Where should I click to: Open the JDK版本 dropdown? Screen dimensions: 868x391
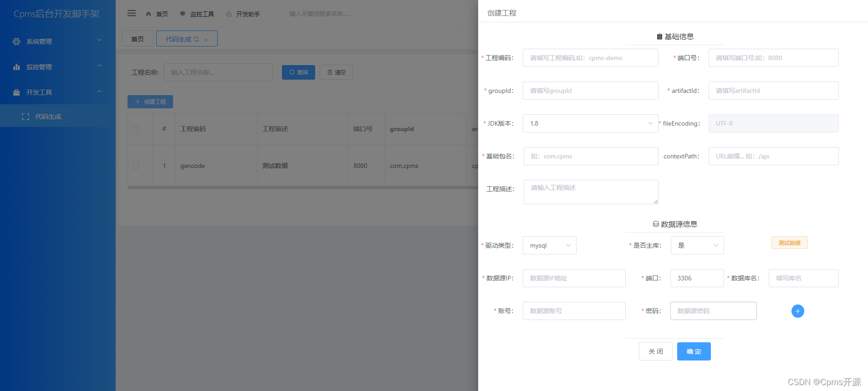pos(590,123)
